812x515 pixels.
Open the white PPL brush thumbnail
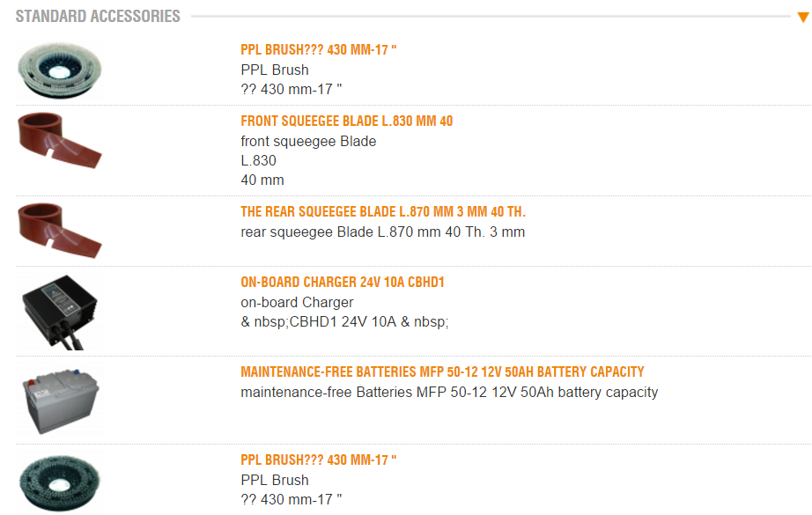click(62, 70)
